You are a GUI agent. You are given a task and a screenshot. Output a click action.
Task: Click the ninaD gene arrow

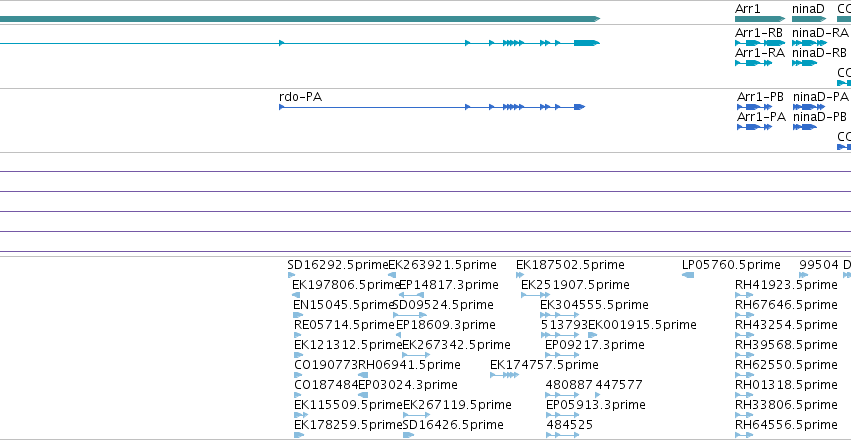pyautogui.click(x=809, y=19)
